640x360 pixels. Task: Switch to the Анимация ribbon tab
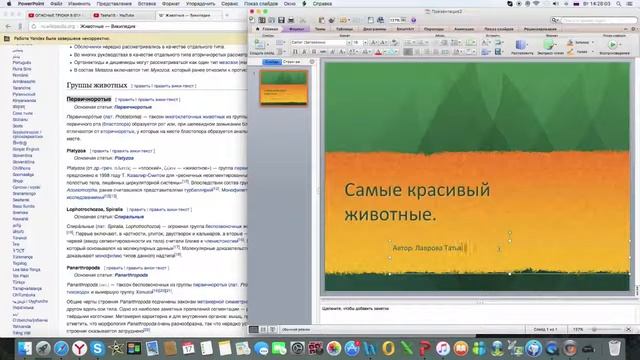pos(464,29)
